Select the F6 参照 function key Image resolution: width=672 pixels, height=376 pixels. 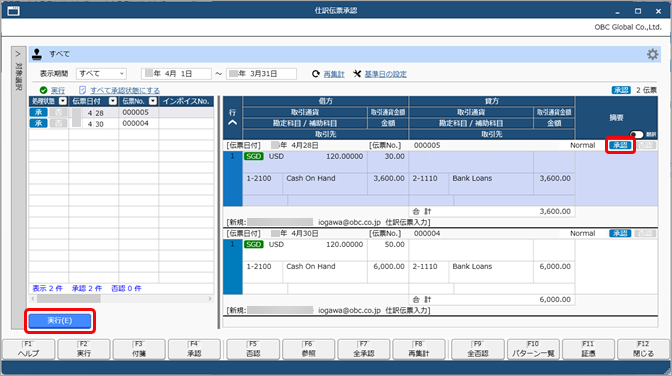tap(309, 349)
